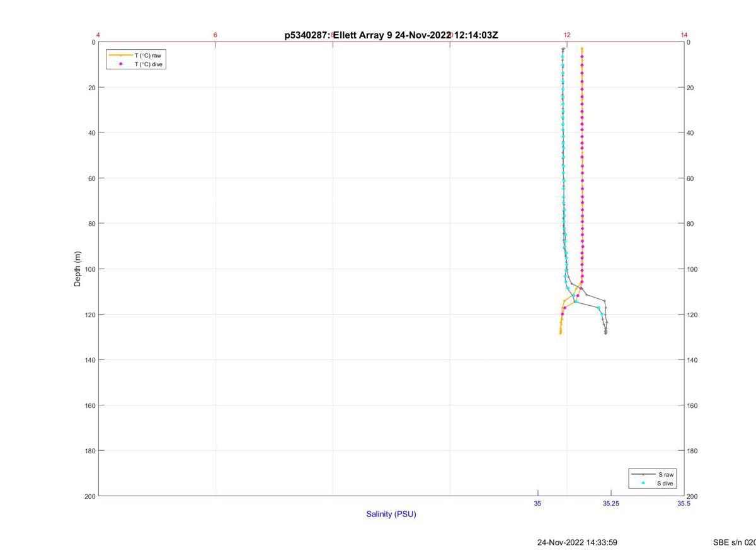
Task: Click the right depth tick label 180
Action: (693, 451)
